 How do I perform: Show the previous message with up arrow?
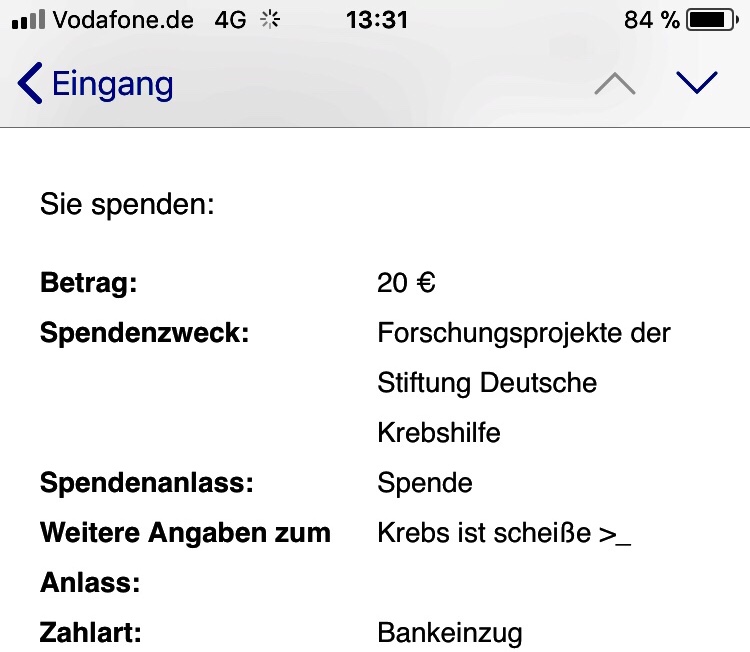615,84
